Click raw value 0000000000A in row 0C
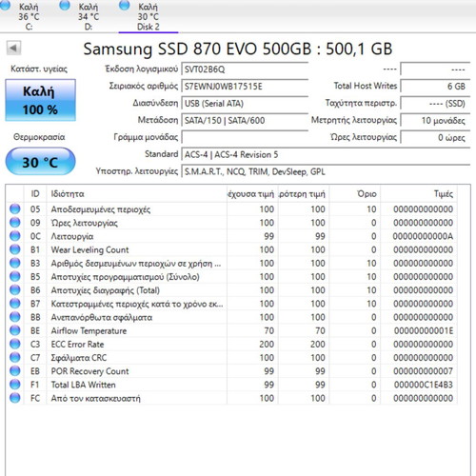The image size is (476, 476). (423, 236)
